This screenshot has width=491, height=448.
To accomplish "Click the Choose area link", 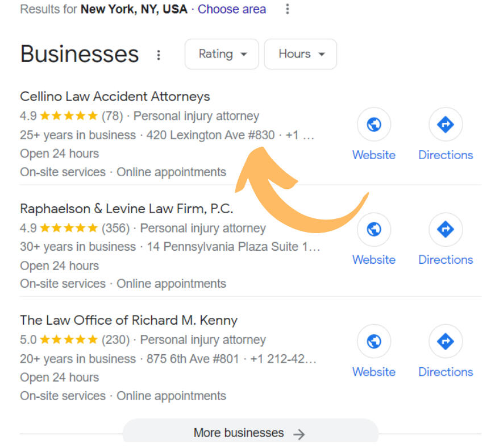I will (232, 9).
